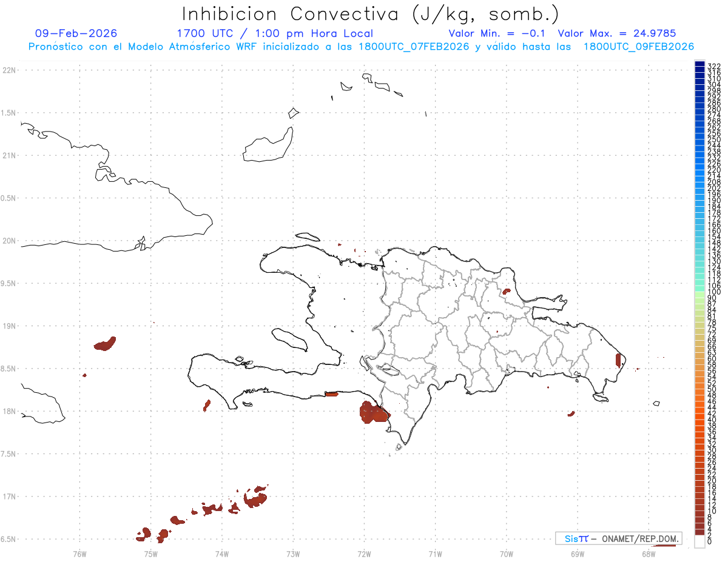Click the shaded blob west of Haiti near 19N
The height and width of the screenshot is (562, 728).
point(105,344)
